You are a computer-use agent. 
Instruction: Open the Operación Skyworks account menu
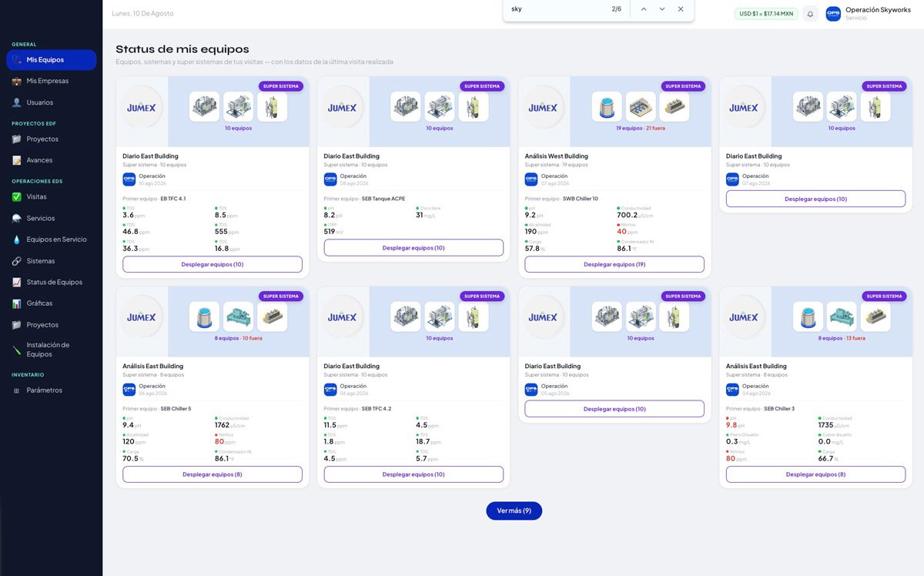pos(870,14)
